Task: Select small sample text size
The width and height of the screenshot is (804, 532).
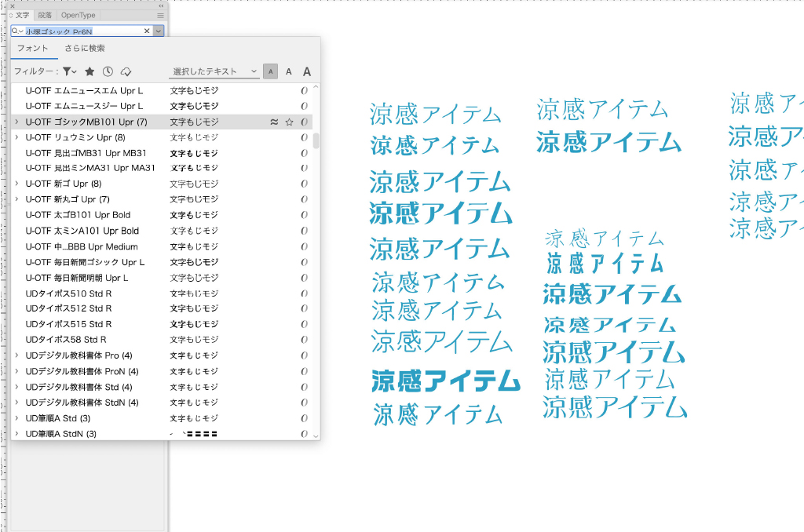Action: pyautogui.click(x=270, y=71)
